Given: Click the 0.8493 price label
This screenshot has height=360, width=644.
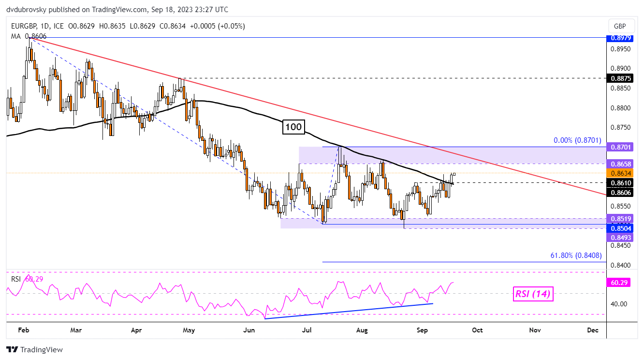Looking at the screenshot, I should point(619,237).
